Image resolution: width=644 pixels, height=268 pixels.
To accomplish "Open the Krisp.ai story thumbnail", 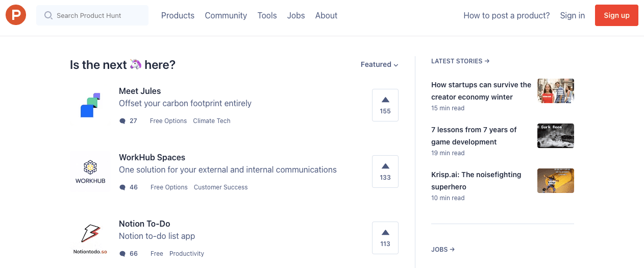I will click(x=556, y=181).
